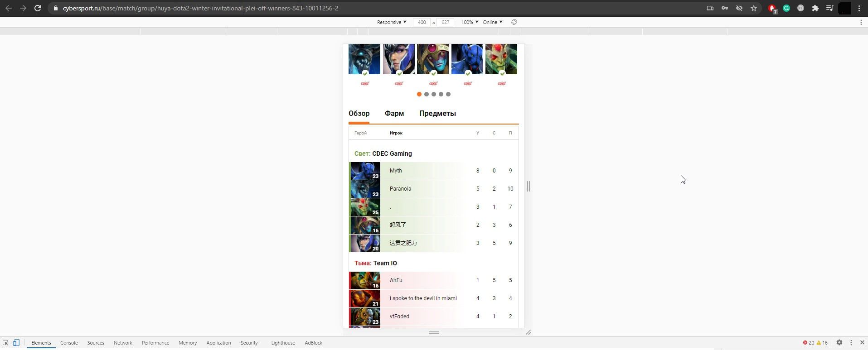Viewport: 868px width, 350px height.
Task: Click the globe extension icon
Action: pyautogui.click(x=801, y=8)
